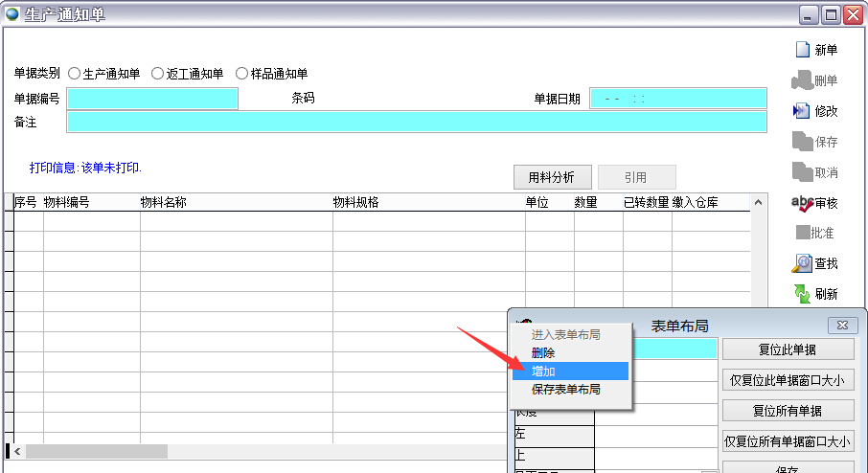Click the 取消 (cancel) icon in sidebar

tap(802, 172)
